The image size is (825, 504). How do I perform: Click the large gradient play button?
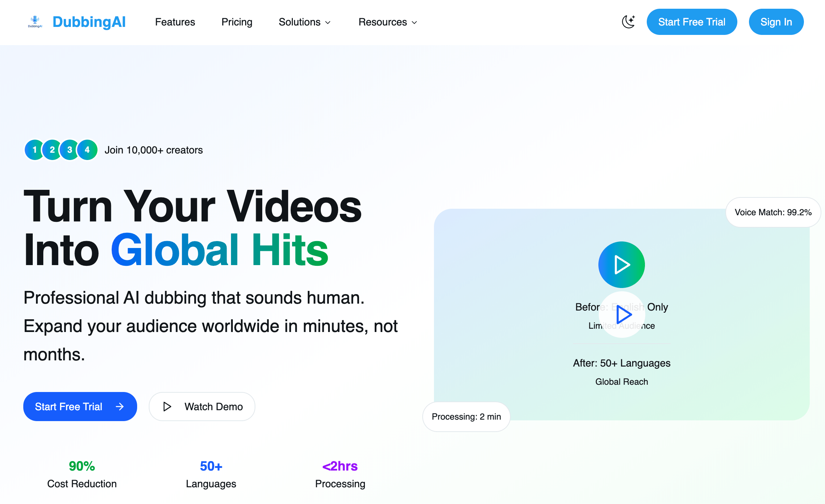(x=621, y=264)
